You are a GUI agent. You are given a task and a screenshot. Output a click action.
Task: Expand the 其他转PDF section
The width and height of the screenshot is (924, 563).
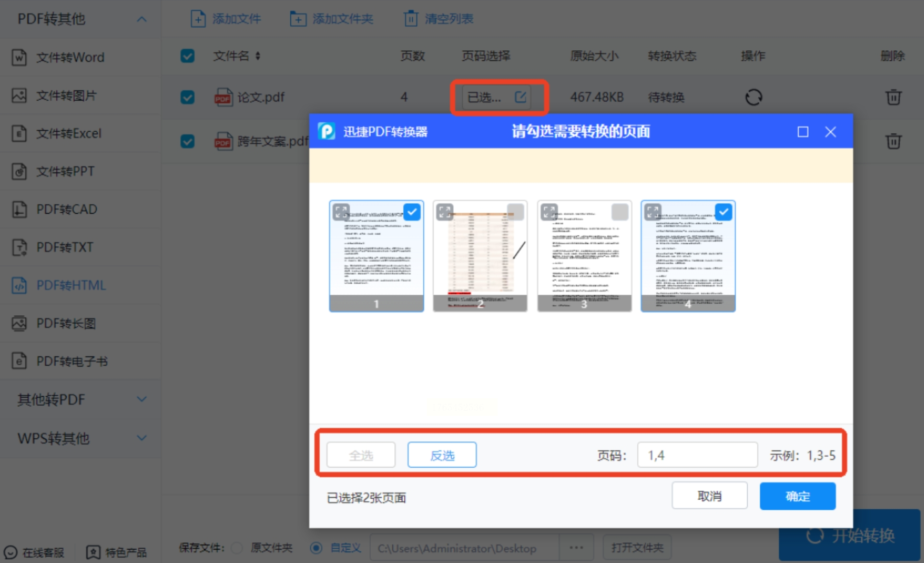click(x=141, y=399)
